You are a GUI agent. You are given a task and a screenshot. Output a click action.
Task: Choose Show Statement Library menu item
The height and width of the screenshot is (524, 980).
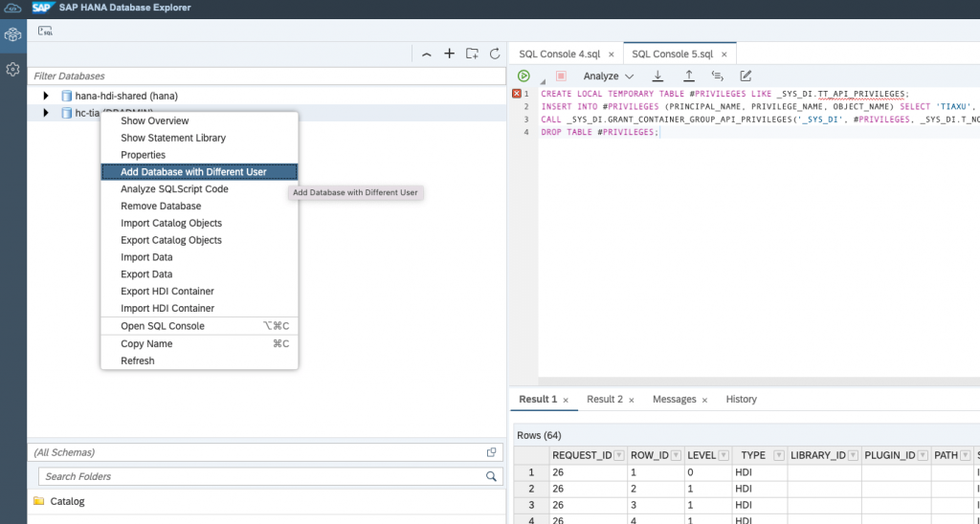pyautogui.click(x=199, y=138)
